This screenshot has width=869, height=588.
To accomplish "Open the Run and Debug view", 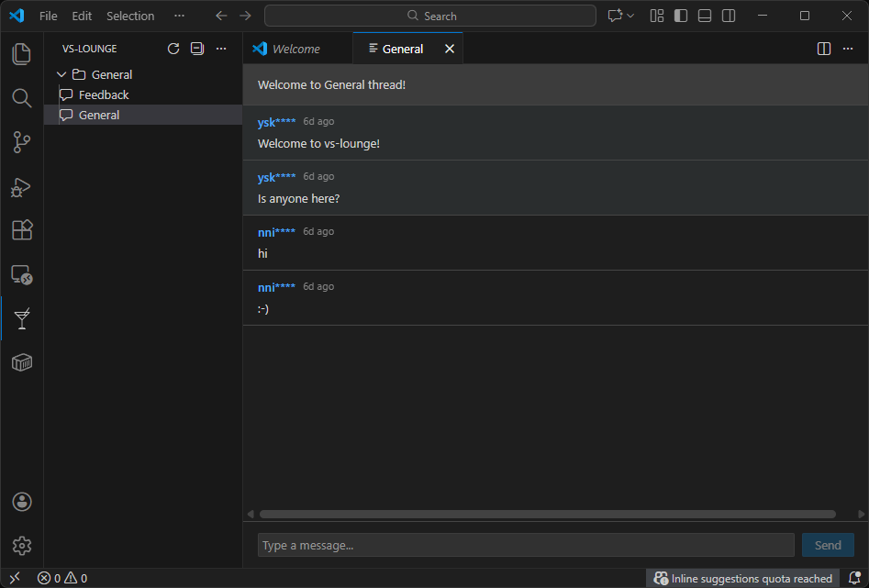I will pyautogui.click(x=21, y=186).
